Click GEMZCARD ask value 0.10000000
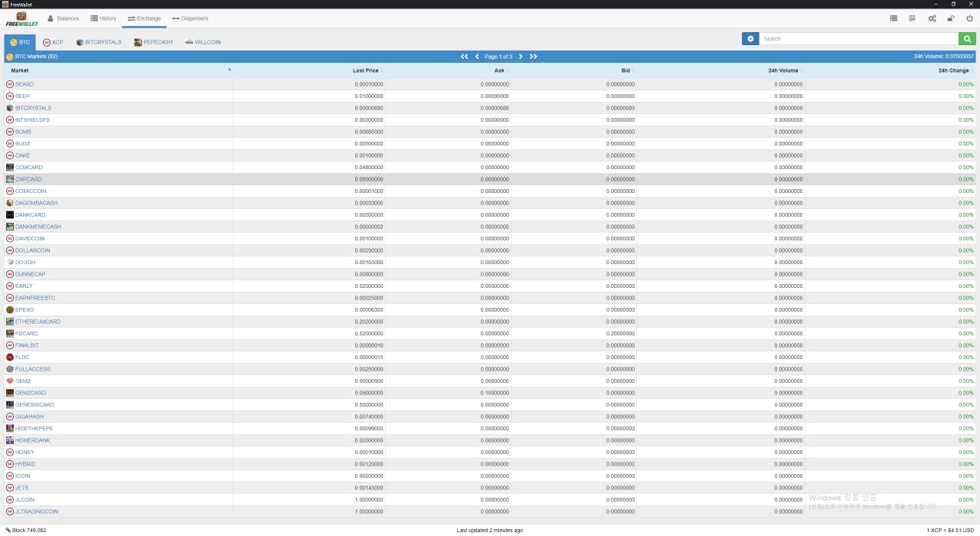The image size is (980, 536). point(495,393)
